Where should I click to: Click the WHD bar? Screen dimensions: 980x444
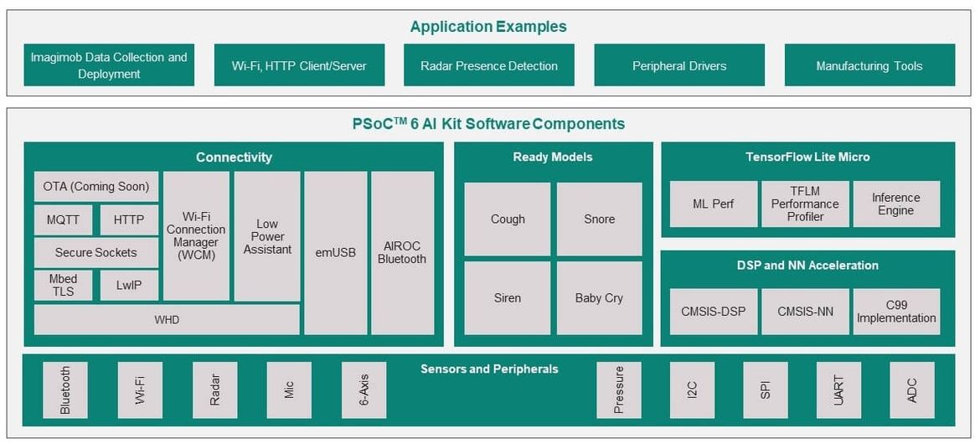tap(167, 319)
